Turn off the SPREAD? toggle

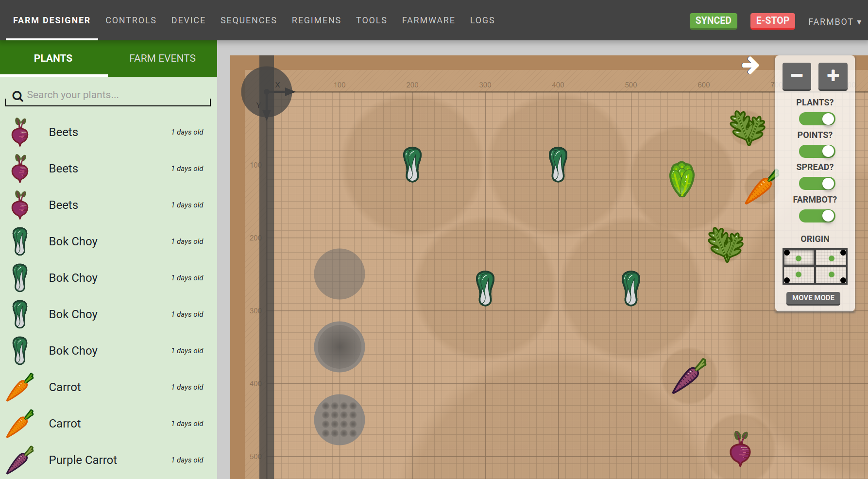coord(817,183)
